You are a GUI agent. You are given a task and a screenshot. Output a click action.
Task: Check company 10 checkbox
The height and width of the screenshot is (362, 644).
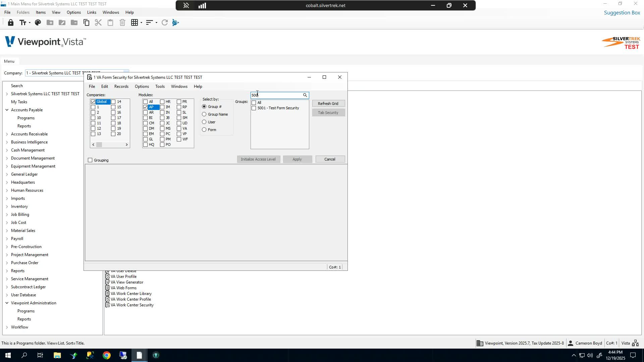(x=93, y=118)
